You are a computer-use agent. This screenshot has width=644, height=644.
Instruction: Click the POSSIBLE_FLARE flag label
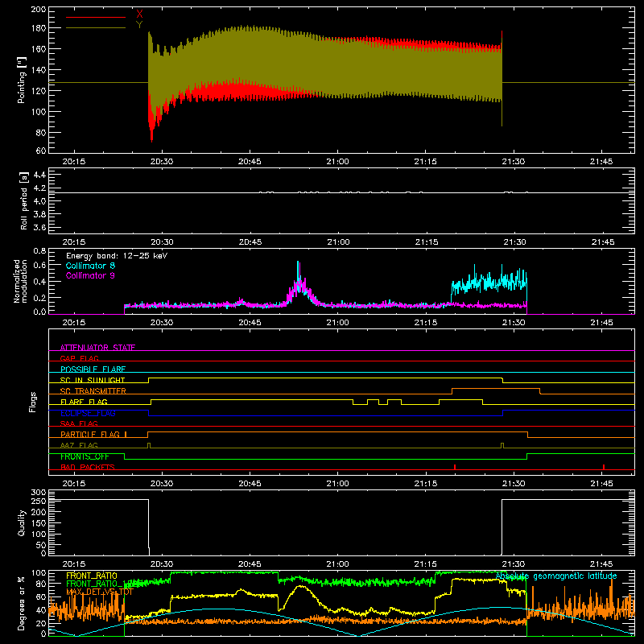(93, 369)
